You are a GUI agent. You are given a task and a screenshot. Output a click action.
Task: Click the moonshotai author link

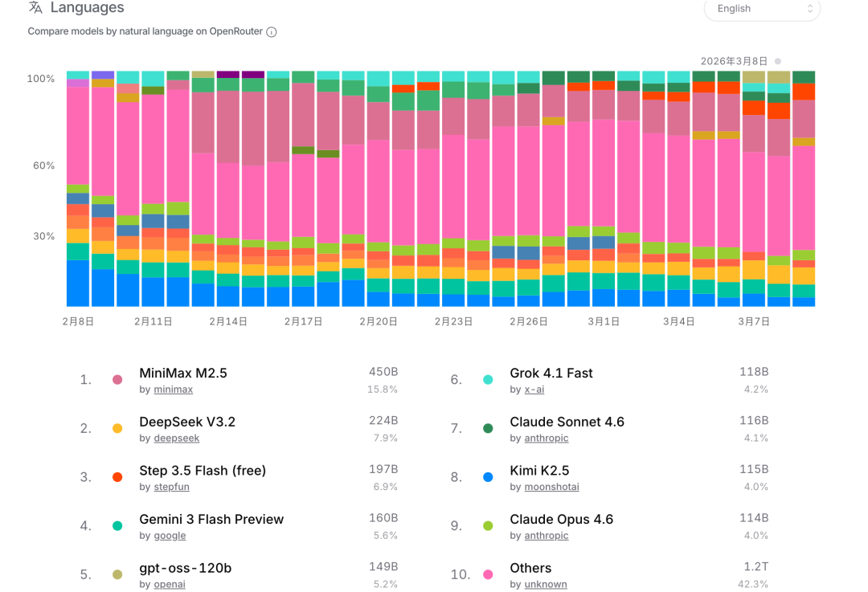pyautogui.click(x=551, y=487)
